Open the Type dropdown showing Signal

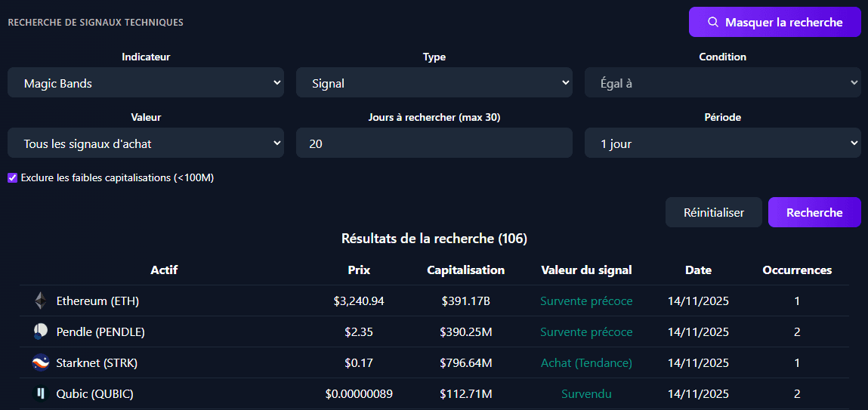434,82
